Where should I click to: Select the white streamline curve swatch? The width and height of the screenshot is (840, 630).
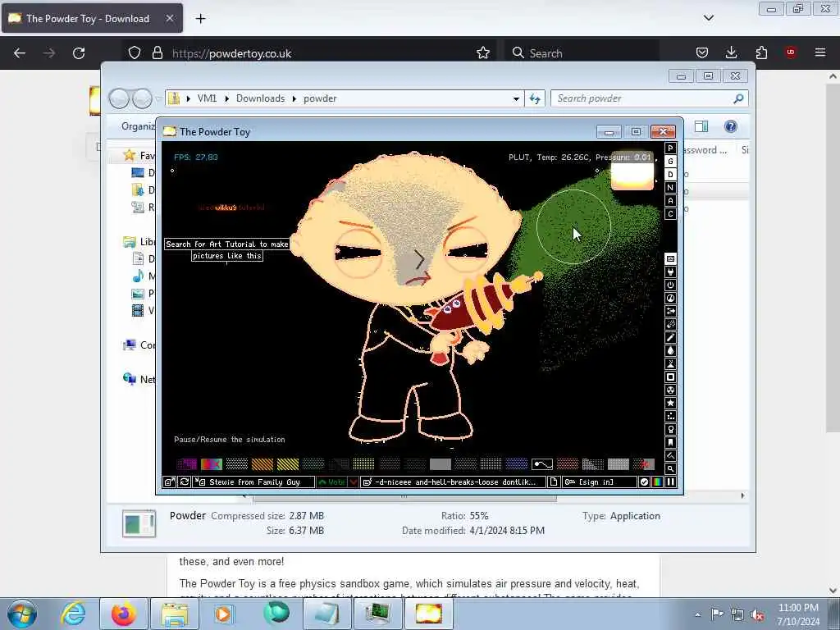point(541,464)
